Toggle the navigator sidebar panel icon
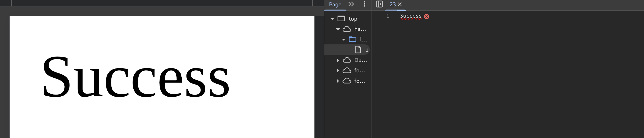The height and width of the screenshot is (138, 644). tap(379, 4)
